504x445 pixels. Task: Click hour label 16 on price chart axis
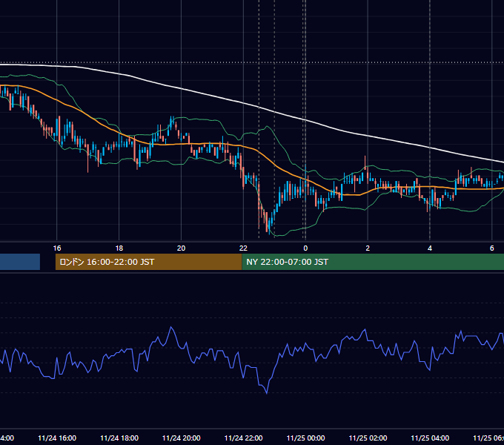click(57, 248)
